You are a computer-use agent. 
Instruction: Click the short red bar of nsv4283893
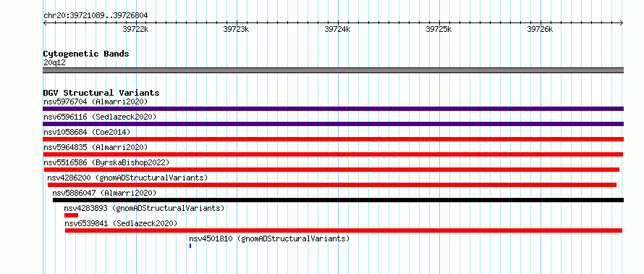[x=71, y=215]
